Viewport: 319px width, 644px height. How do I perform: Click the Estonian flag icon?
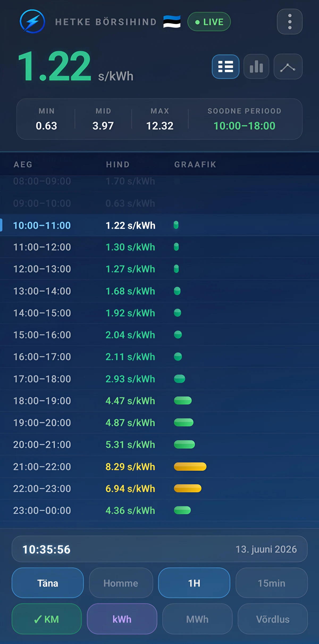[172, 22]
